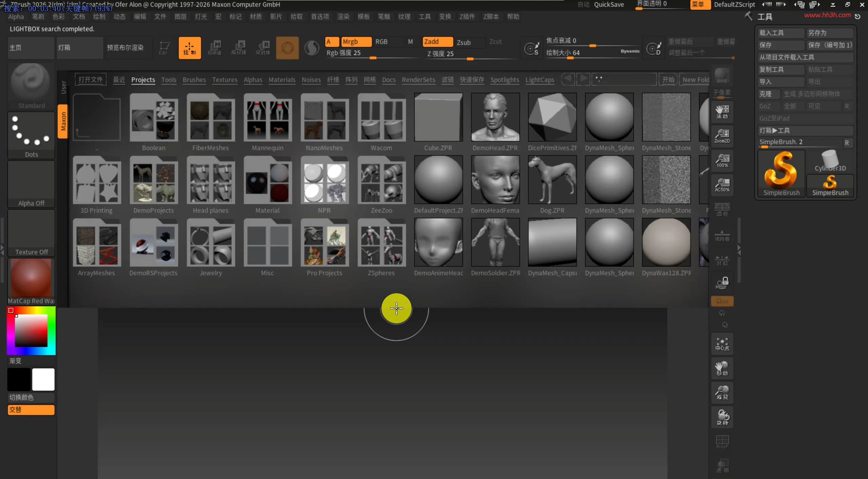Expand the Lightbox▶Tools (灯箱▶工具) section
The image size is (868, 479).
806,131
